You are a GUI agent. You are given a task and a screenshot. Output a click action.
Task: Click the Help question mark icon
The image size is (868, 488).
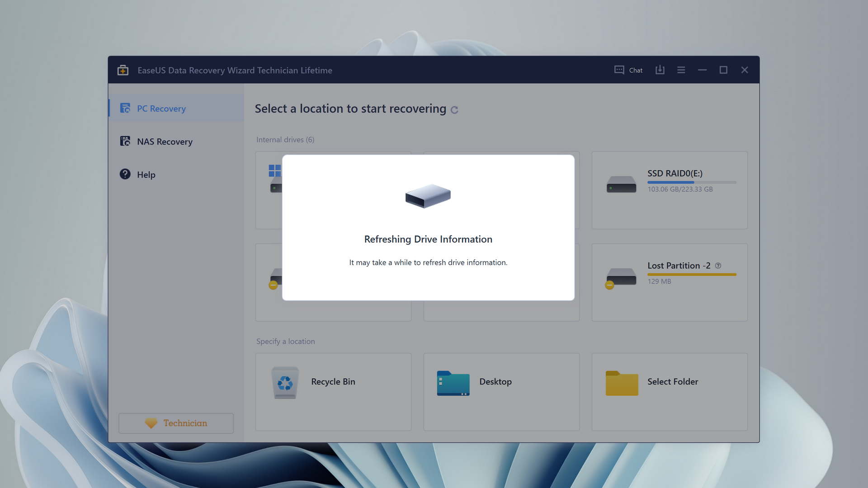coord(125,174)
